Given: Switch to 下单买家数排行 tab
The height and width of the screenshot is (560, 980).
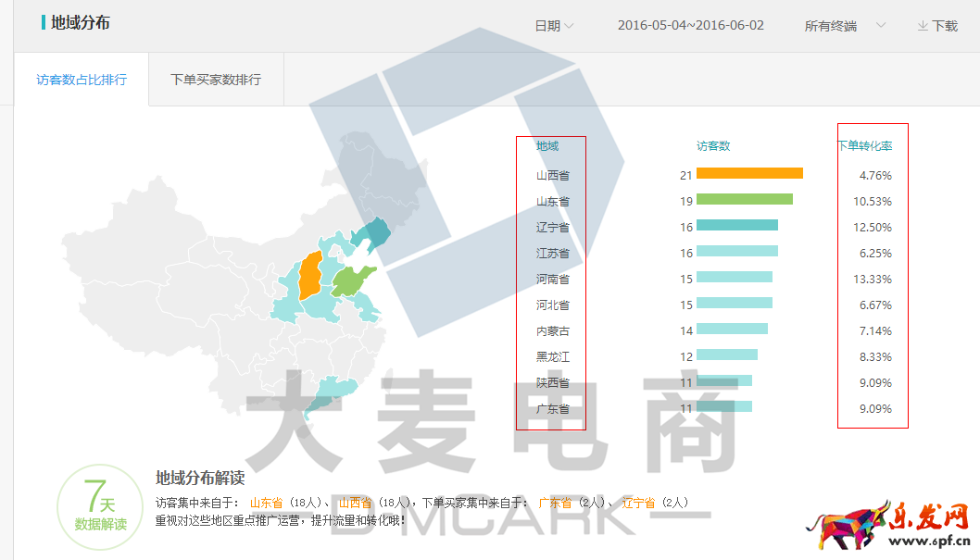Looking at the screenshot, I should click(216, 80).
